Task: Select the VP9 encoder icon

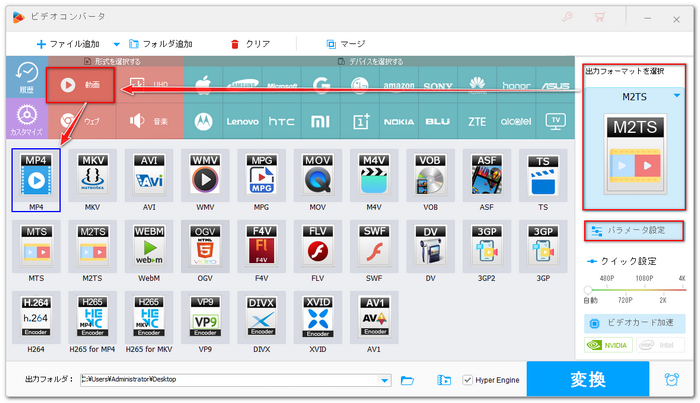Action: [205, 318]
